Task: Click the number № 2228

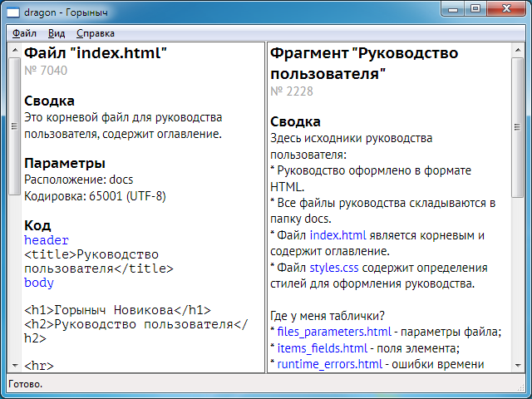Action: pos(292,91)
